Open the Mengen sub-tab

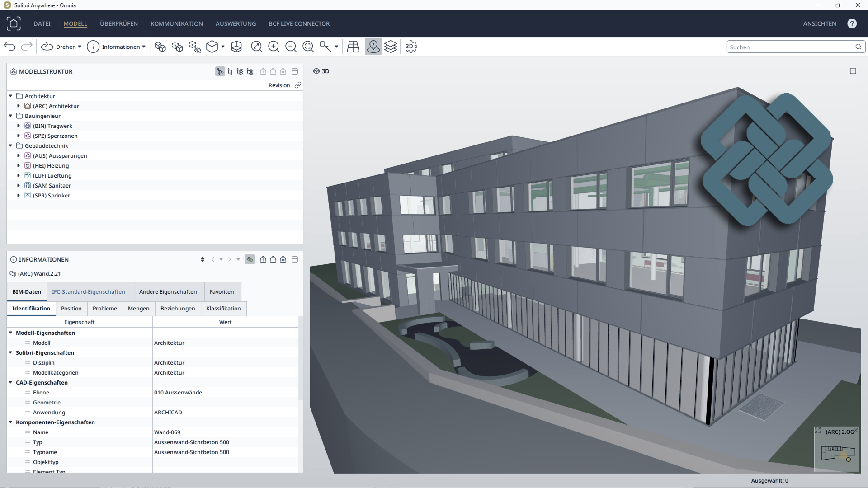(x=139, y=309)
